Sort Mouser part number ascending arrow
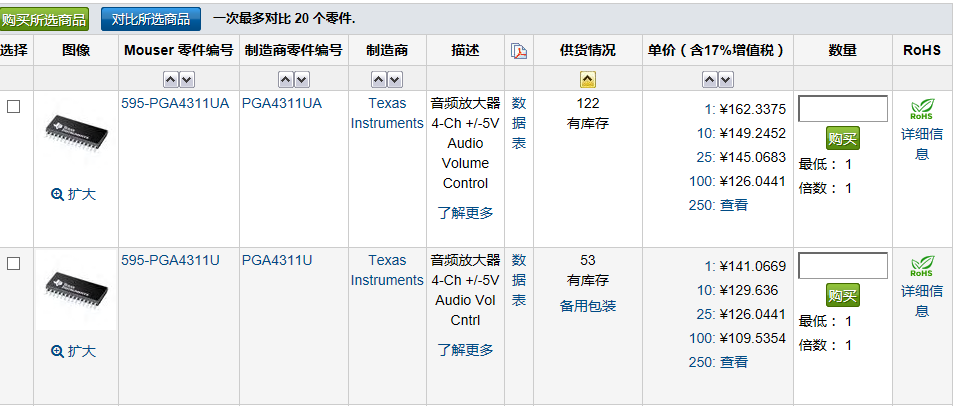This screenshot has height=406, width=956. click(x=171, y=79)
